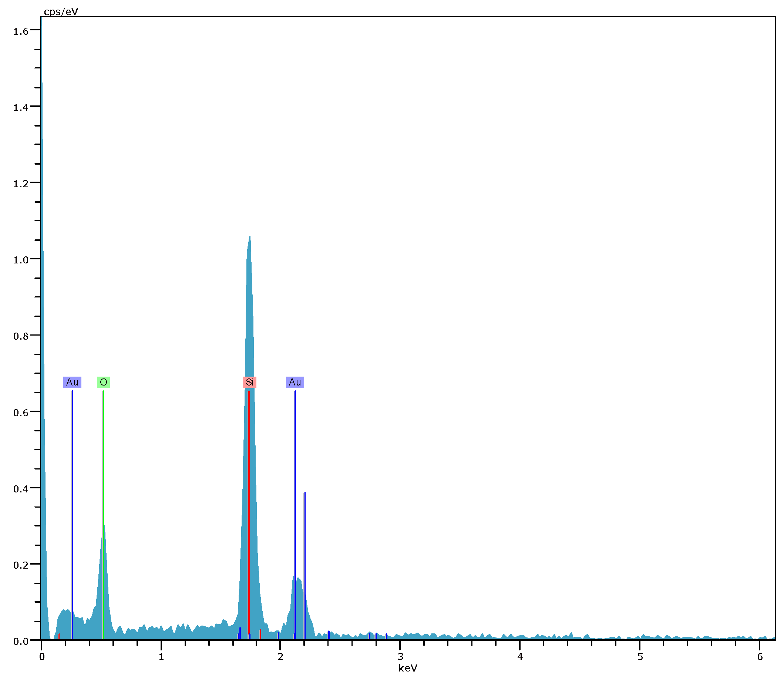
Task: Click the 1 label on the x-axis
Action: [x=161, y=657]
